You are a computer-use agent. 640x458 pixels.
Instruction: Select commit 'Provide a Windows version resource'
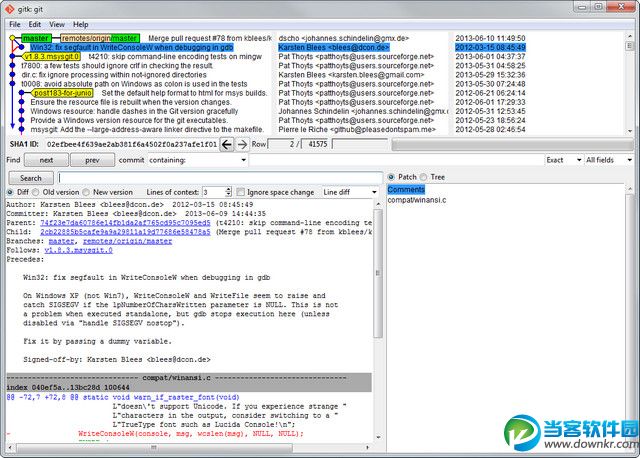click(129, 120)
